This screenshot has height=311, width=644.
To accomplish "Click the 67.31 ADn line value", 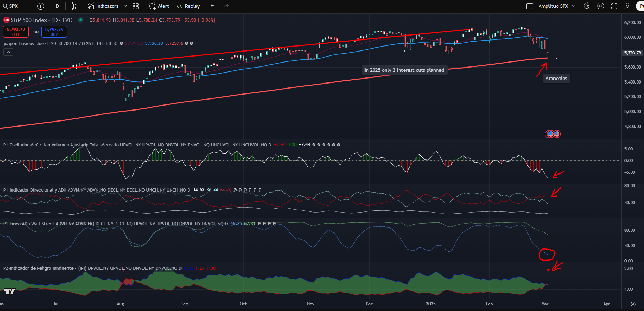I will point(250,224).
